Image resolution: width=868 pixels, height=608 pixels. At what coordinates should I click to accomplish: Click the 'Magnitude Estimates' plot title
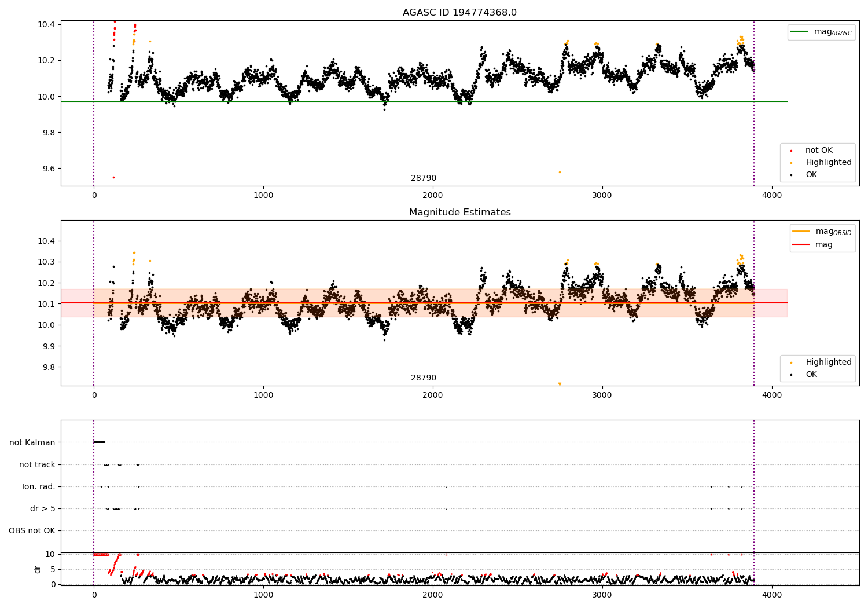pos(459,213)
